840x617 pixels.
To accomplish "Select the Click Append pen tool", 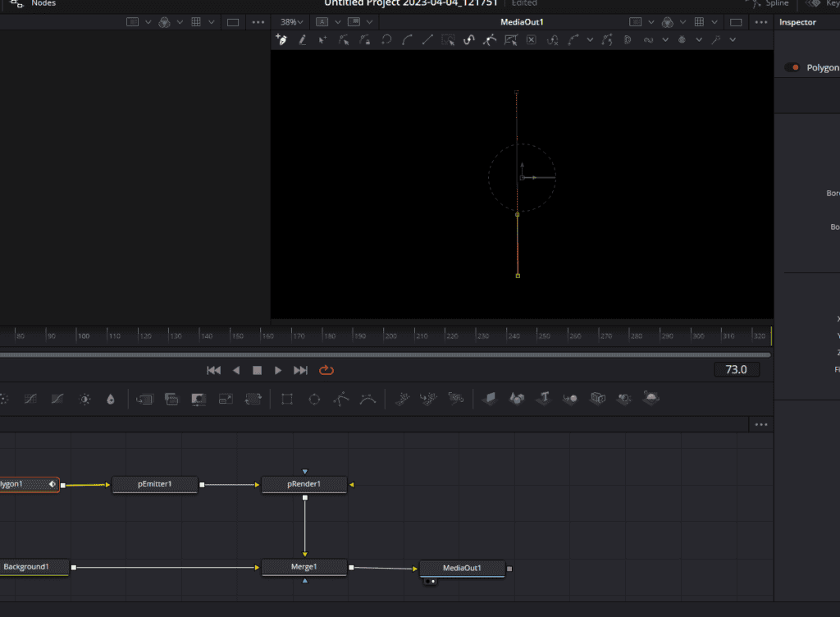I will (x=281, y=39).
